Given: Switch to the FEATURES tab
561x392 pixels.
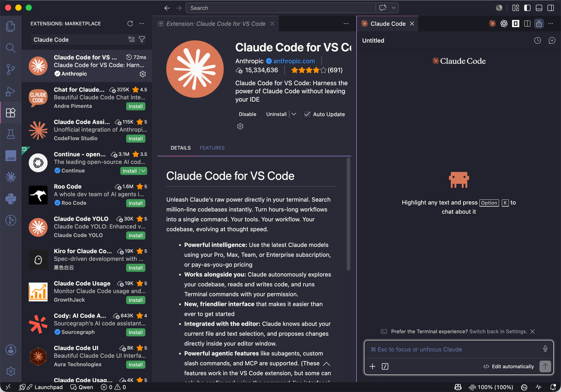Looking at the screenshot, I should tap(212, 148).
